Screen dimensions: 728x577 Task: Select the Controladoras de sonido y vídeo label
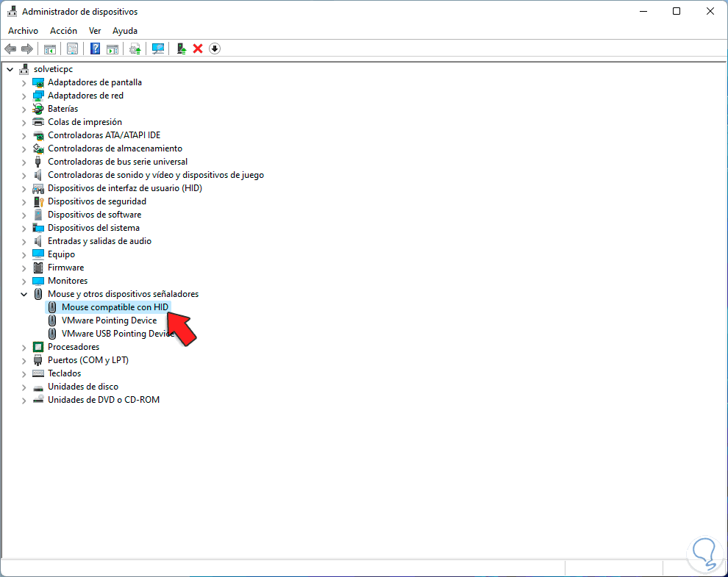tap(156, 175)
